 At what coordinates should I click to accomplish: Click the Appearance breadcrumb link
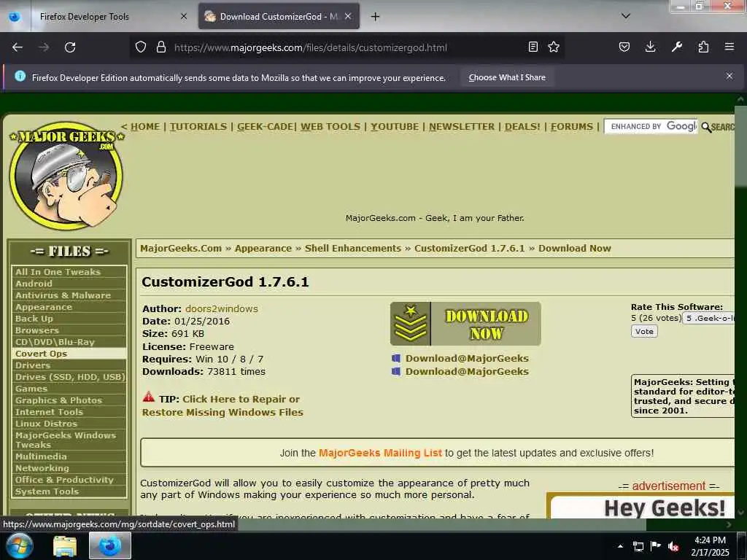pyautogui.click(x=263, y=249)
